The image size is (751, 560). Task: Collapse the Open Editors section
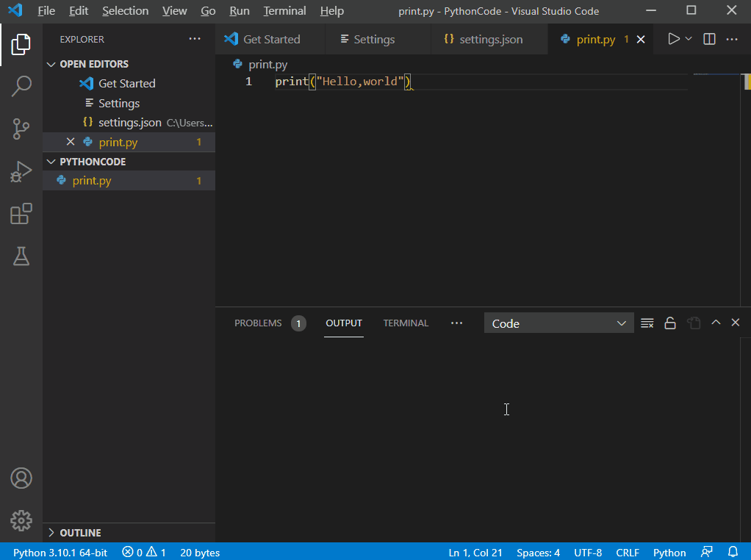point(51,64)
